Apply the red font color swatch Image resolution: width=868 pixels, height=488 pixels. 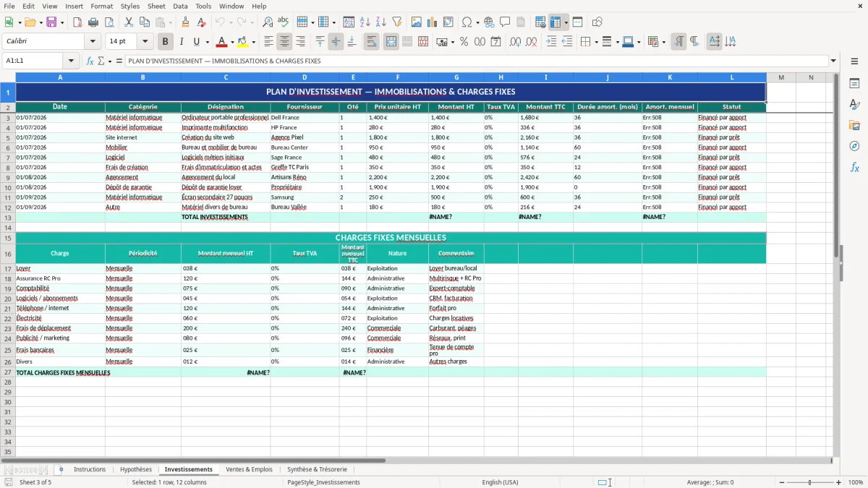tap(221, 42)
